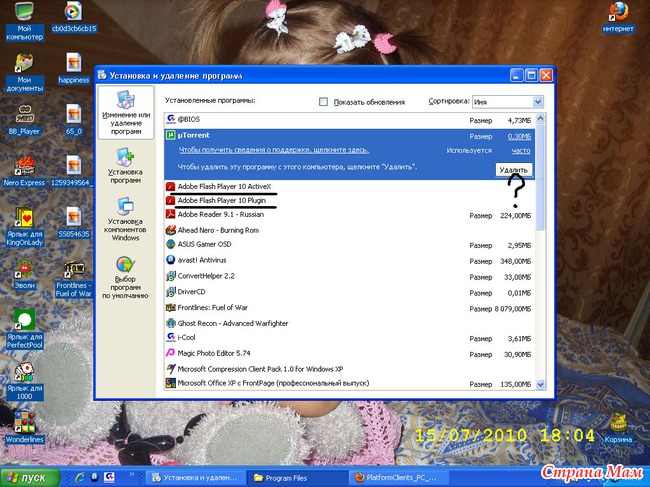650x487 pixels.
Task: Select Frontlines: Fuel of War list entry
Action: [x=349, y=308]
